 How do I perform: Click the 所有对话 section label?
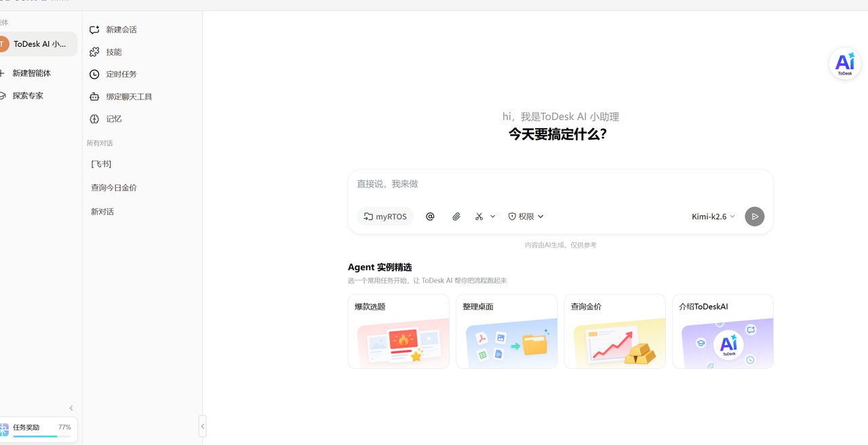coord(100,143)
